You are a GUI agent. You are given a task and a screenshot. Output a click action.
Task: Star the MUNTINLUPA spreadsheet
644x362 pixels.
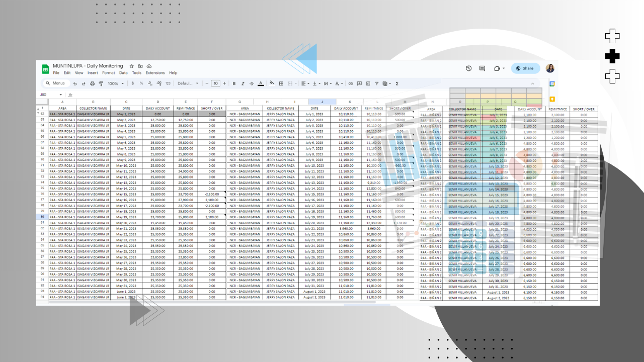tap(132, 66)
